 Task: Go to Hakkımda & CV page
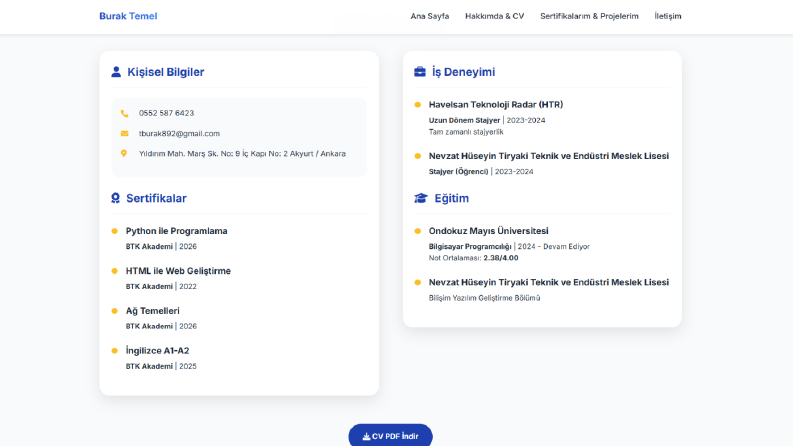pos(495,16)
